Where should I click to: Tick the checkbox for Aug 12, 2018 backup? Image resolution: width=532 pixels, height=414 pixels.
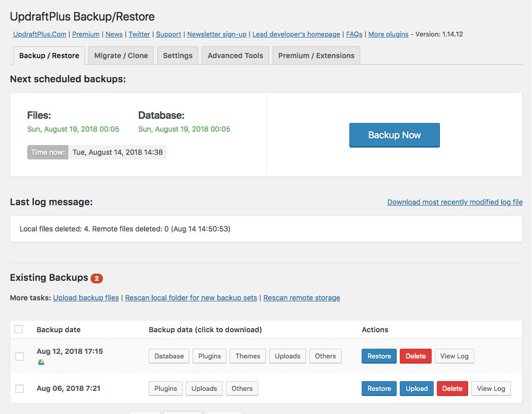(x=20, y=356)
